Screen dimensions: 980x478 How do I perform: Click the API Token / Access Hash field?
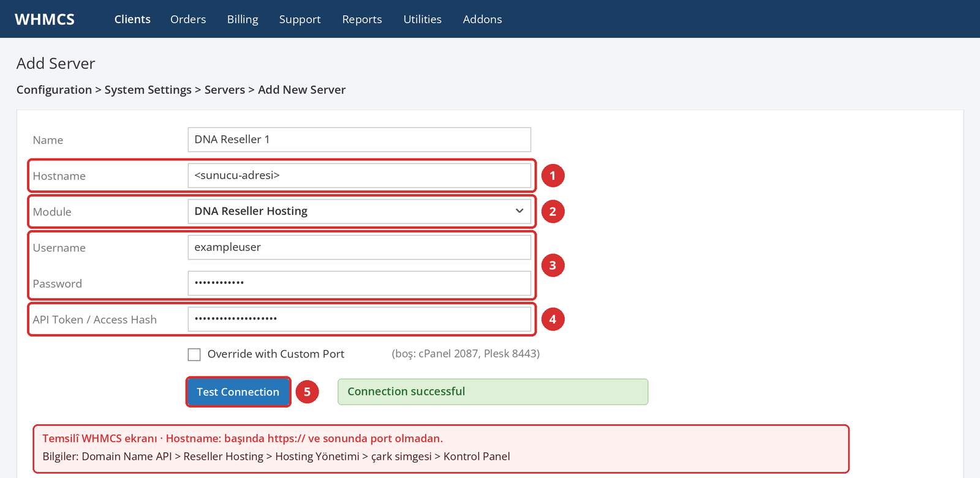(359, 319)
